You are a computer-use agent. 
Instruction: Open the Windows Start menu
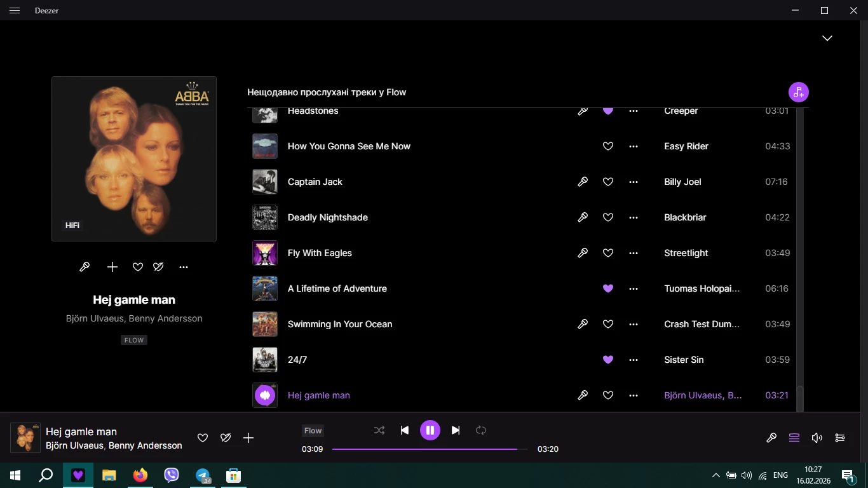pos(15,475)
